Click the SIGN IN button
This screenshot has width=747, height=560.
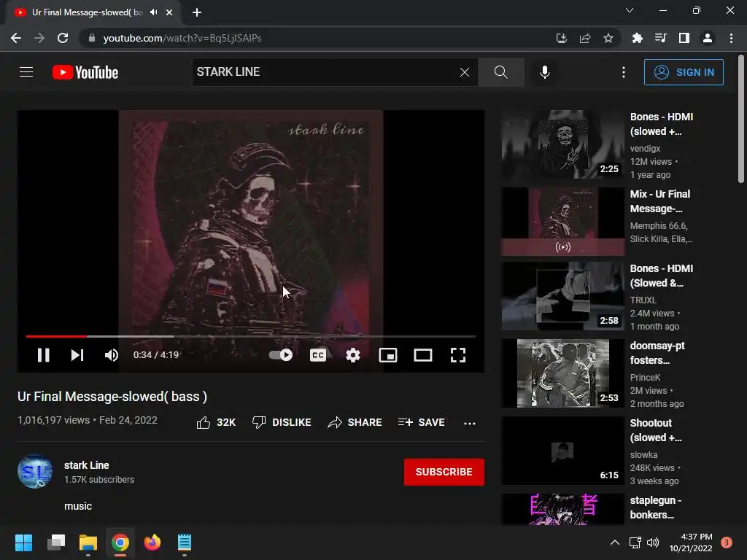(684, 72)
